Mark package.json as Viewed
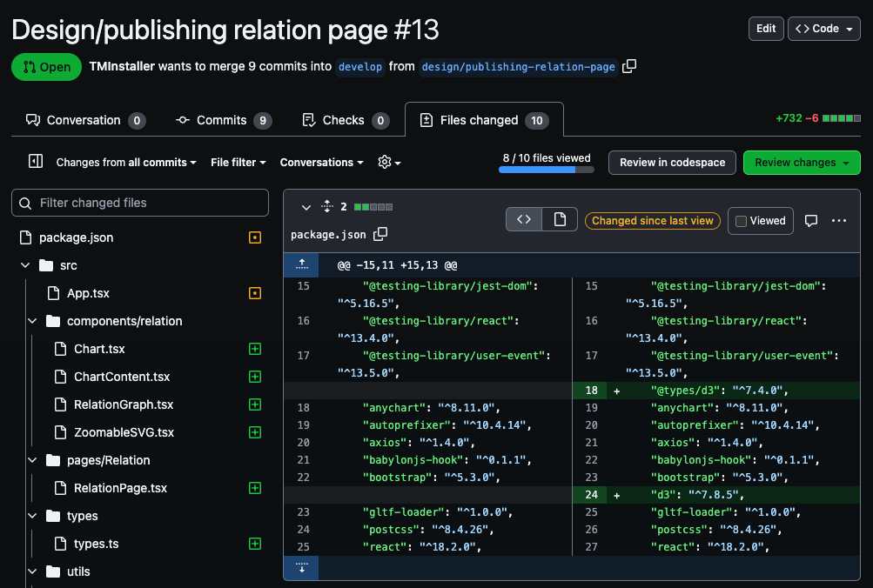 pyautogui.click(x=741, y=221)
